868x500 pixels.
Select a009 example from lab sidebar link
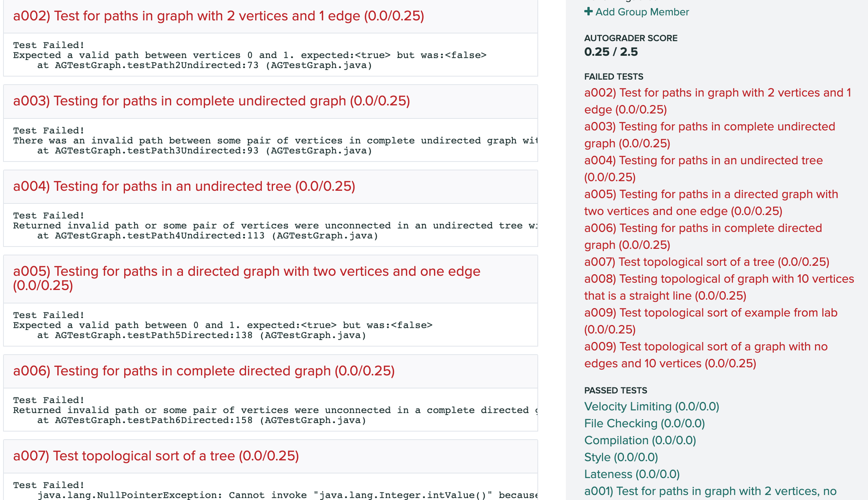pos(710,313)
